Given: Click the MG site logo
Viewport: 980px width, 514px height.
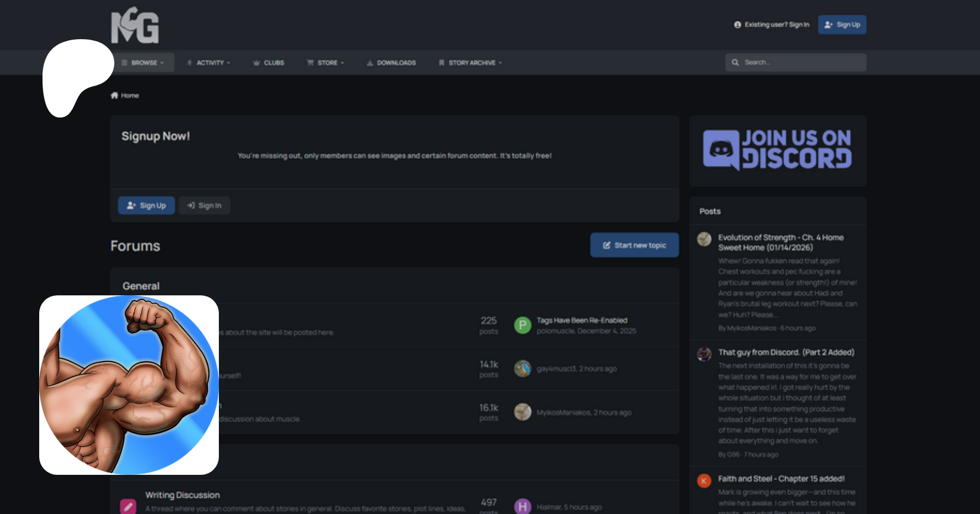Looking at the screenshot, I should pos(135,26).
